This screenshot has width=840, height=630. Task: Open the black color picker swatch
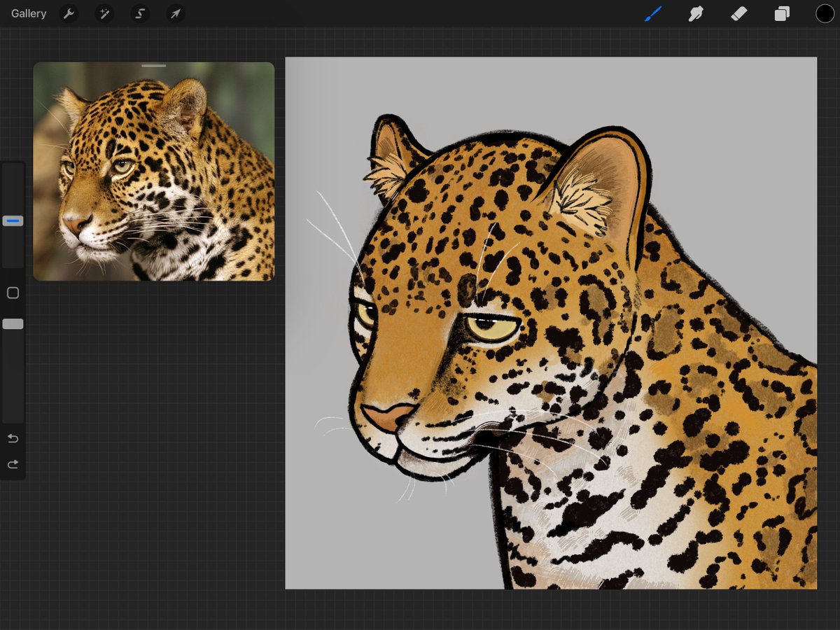(825, 13)
